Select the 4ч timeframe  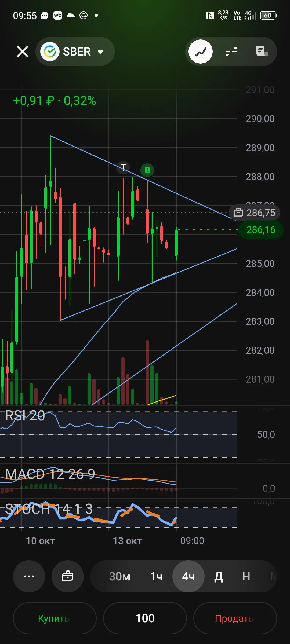[189, 576]
